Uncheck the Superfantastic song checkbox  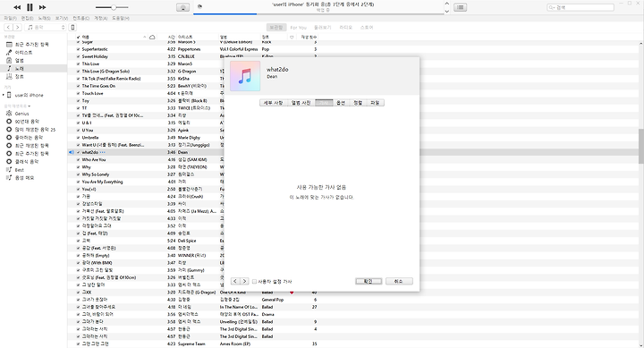(78, 49)
